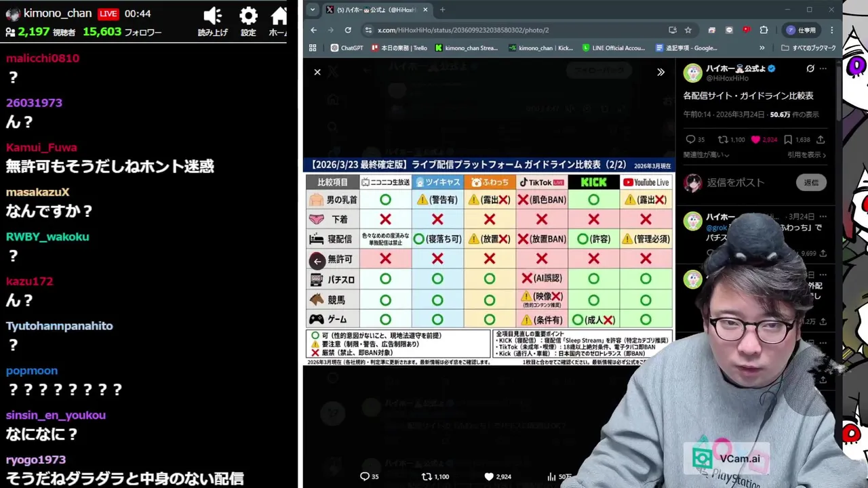868x488 pixels.
Task: Open the すべてのブックマーク folder
Action: 808,48
